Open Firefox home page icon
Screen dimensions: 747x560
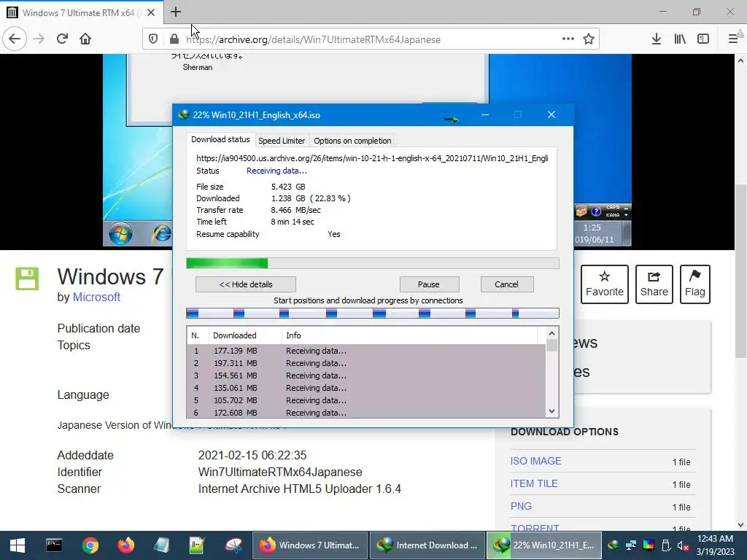[x=85, y=39]
